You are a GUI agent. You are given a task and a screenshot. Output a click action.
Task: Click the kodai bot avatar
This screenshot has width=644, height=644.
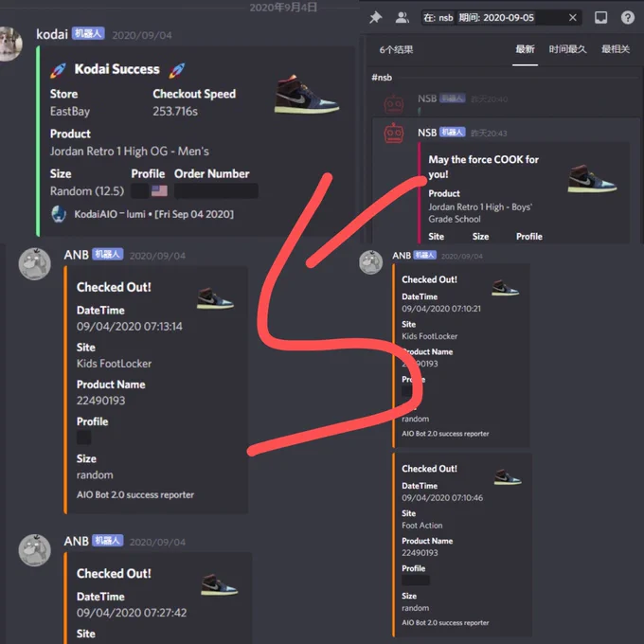tap(9, 44)
